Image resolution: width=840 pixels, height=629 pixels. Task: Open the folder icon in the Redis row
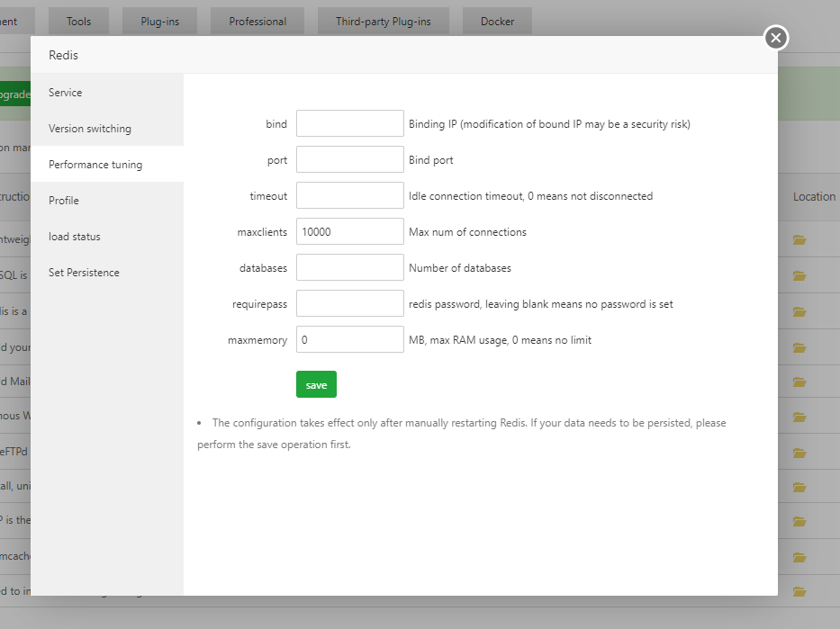point(799,312)
